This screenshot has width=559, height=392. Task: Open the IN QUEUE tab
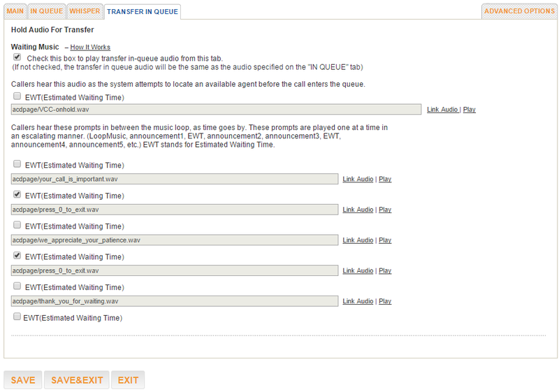(46, 11)
